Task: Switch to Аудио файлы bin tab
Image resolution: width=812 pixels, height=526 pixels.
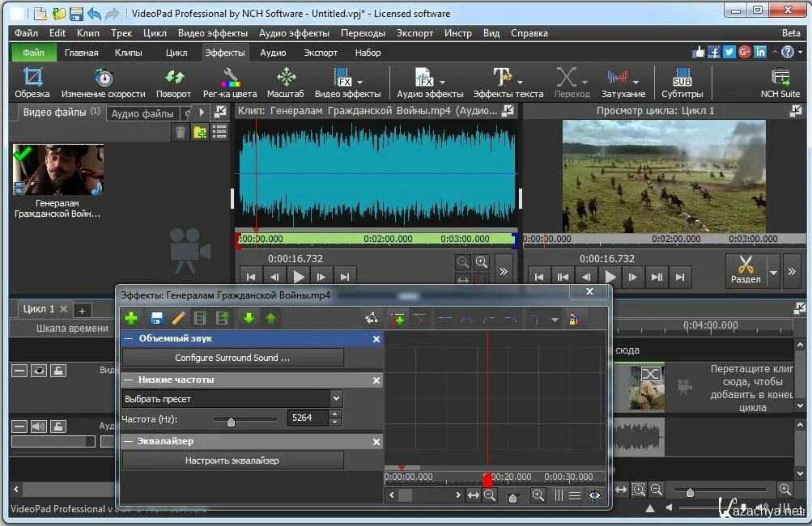Action: (x=142, y=113)
